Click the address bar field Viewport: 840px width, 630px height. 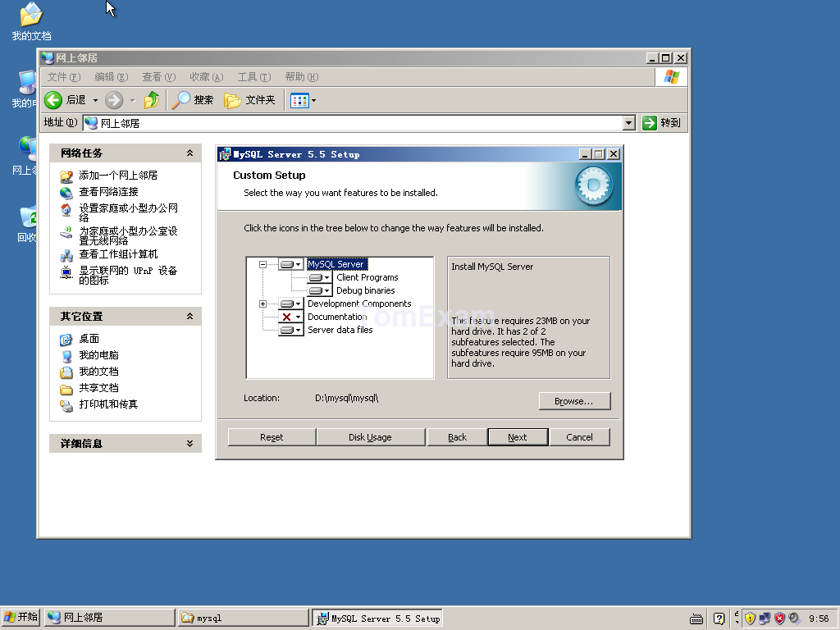[x=354, y=123]
